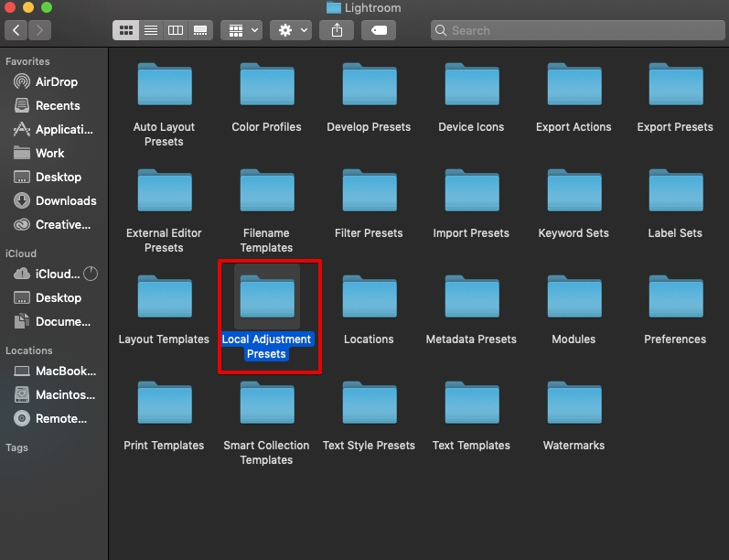Select the Filename Templates folder
This screenshot has height=560, width=729.
267,190
